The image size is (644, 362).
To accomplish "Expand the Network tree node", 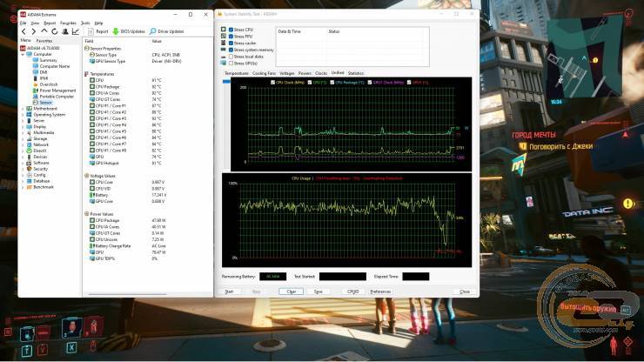I will 23,144.
